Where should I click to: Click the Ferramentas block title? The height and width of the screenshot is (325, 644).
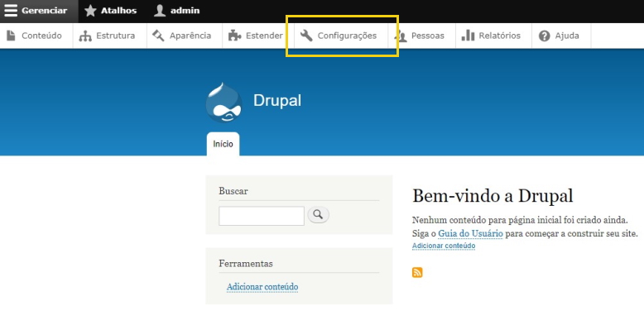(x=246, y=264)
